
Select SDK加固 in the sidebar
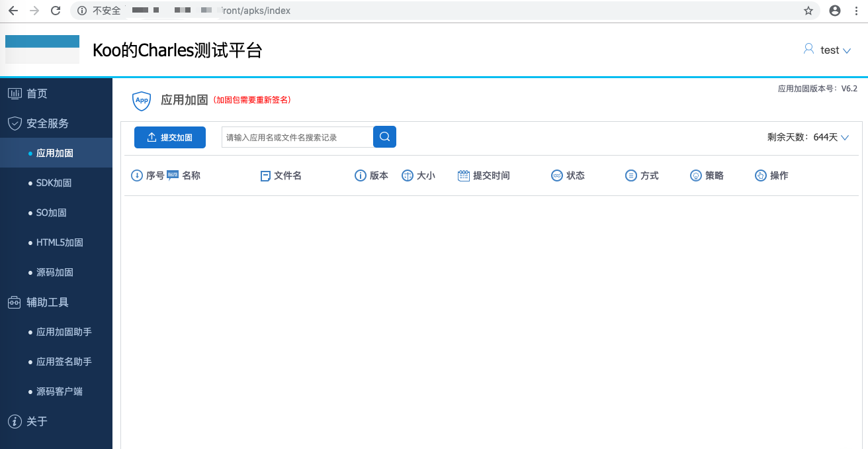click(56, 183)
